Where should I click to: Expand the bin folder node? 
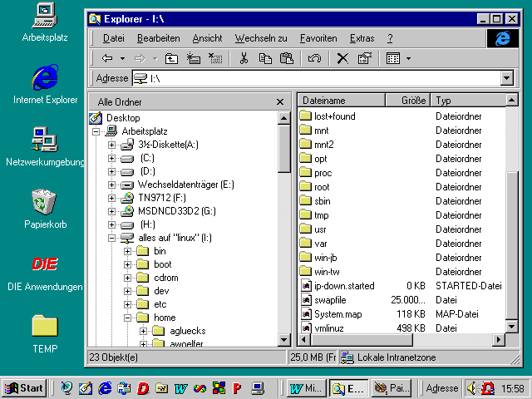click(x=127, y=251)
